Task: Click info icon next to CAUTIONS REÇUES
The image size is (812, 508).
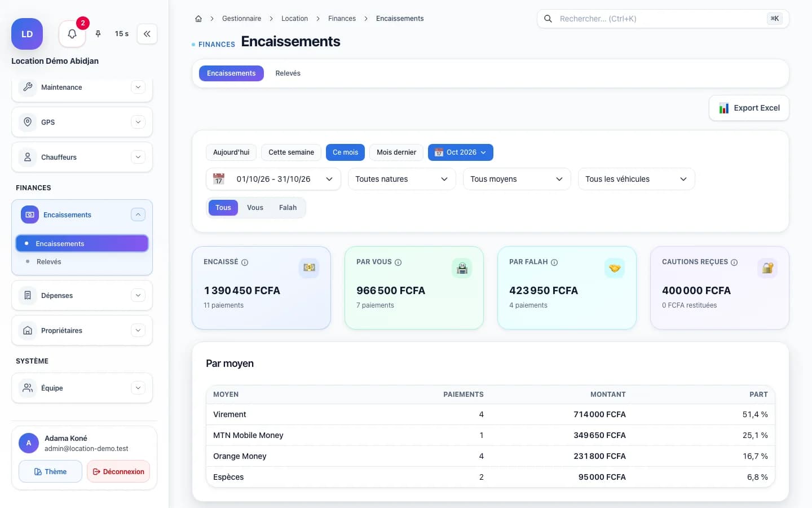Action: point(734,262)
